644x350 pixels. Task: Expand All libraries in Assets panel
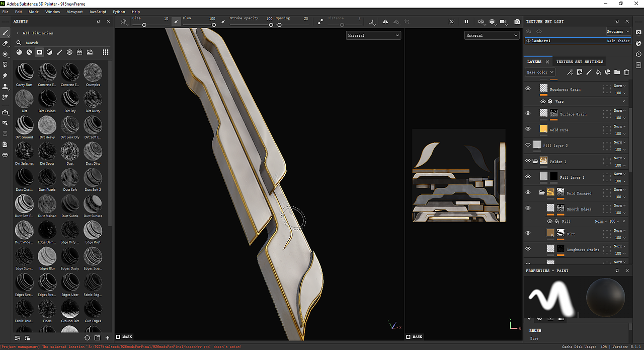coord(18,33)
